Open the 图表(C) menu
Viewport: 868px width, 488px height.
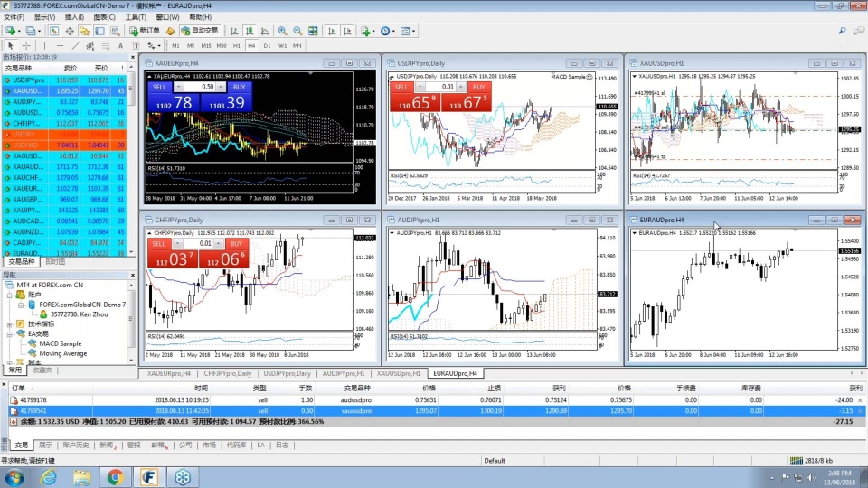[105, 17]
